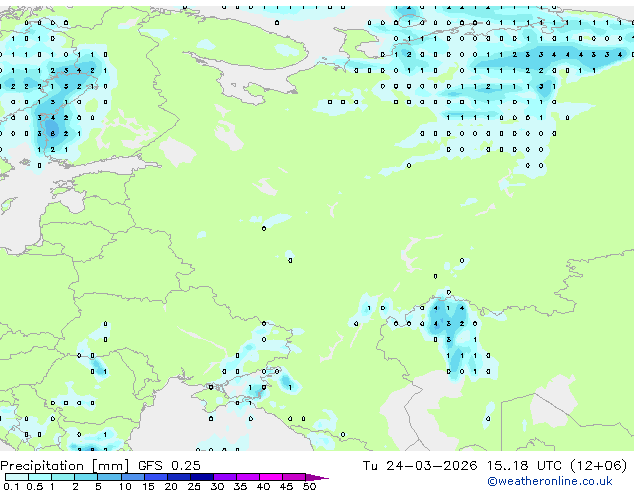Click the date "Tu 24-03-2026"

[x=420, y=466]
